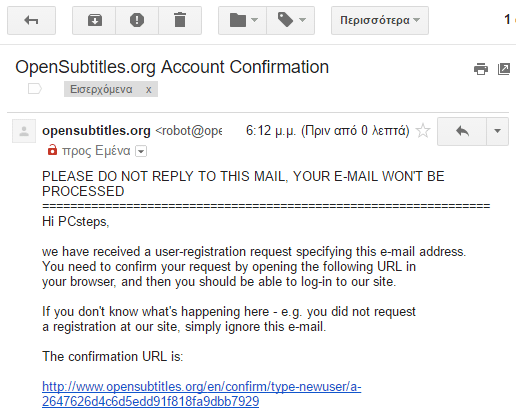516x415 pixels.
Task: Click the Εισερχόμενα label chip
Action: tap(101, 89)
